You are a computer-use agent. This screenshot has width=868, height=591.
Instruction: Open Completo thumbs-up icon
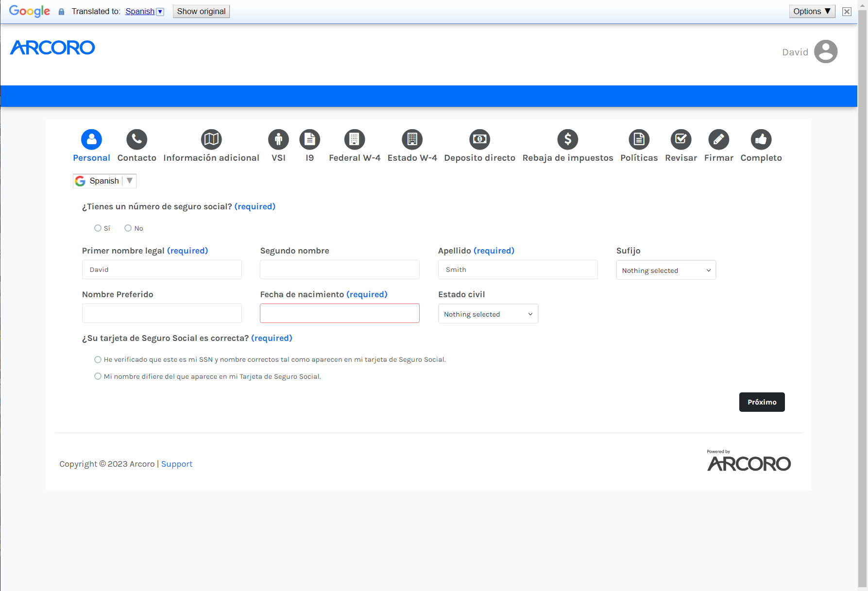pos(761,139)
